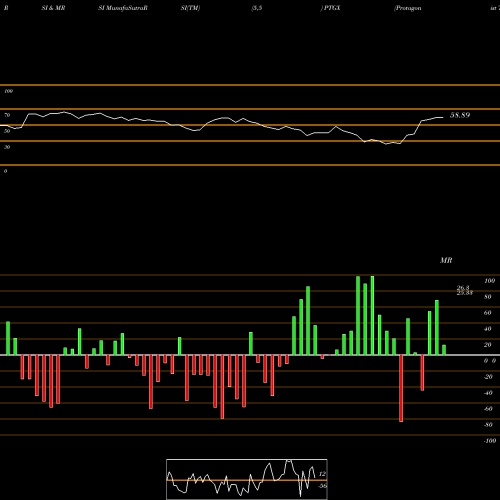
Task: Click the 'SI(TM)' header text
Action: click(x=190, y=8)
